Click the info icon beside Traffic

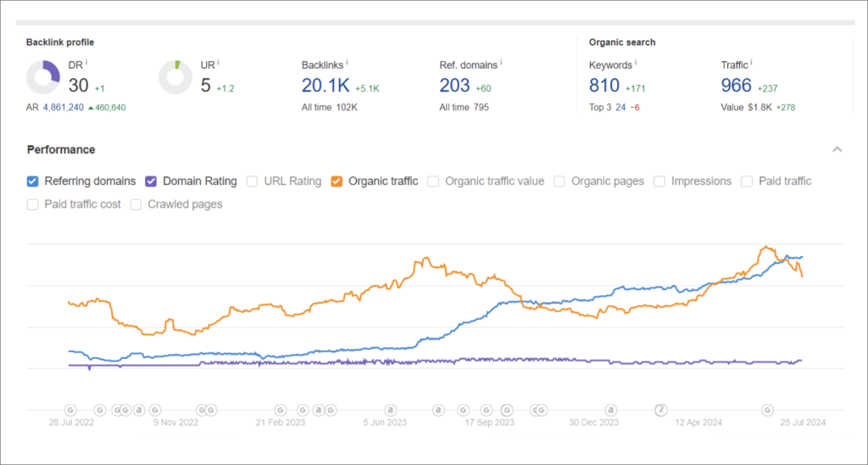coord(753,62)
